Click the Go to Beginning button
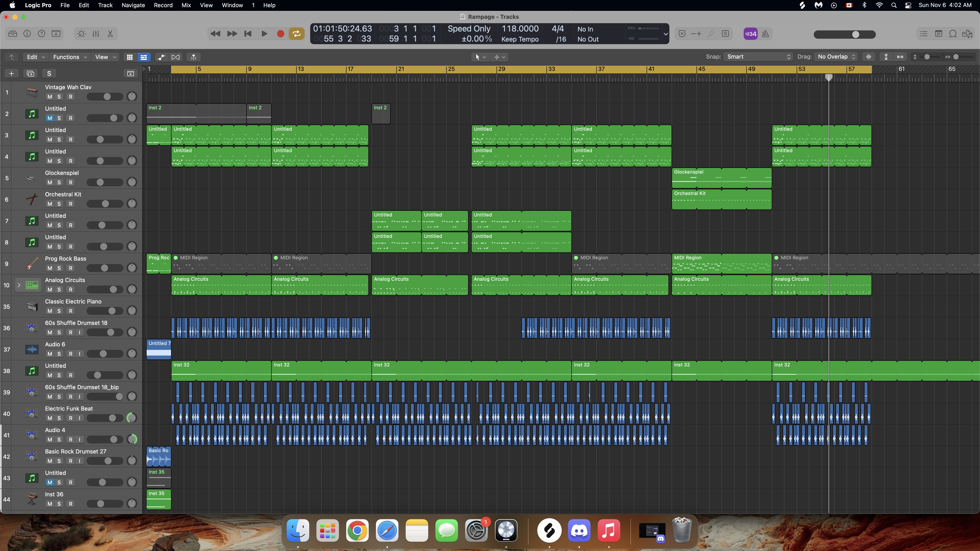Image resolution: width=980 pixels, height=551 pixels. pos(248,34)
